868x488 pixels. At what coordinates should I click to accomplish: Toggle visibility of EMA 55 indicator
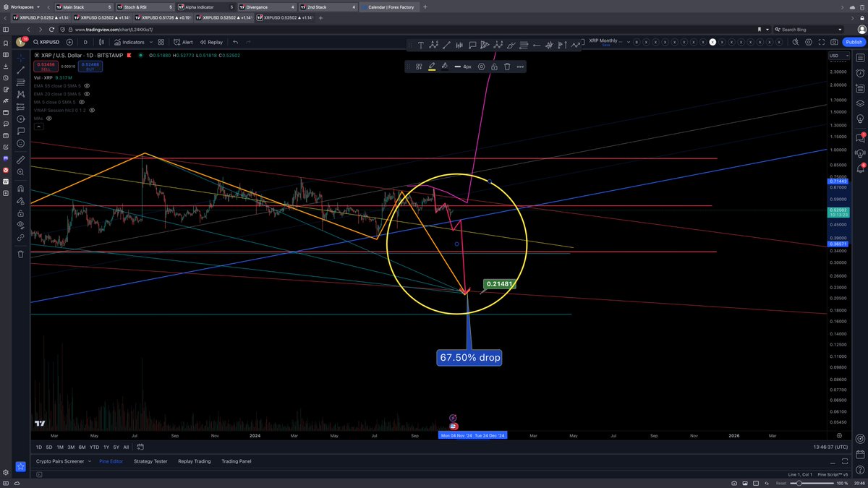point(87,86)
